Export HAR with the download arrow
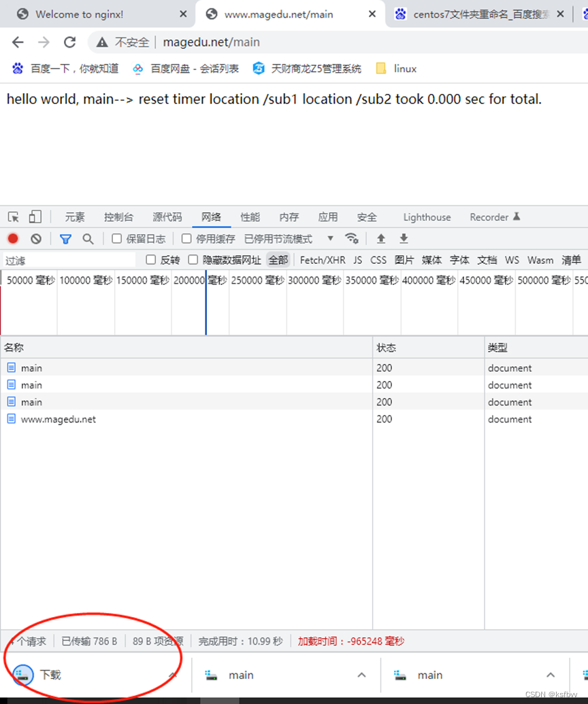The height and width of the screenshot is (704, 588). pyautogui.click(x=404, y=239)
